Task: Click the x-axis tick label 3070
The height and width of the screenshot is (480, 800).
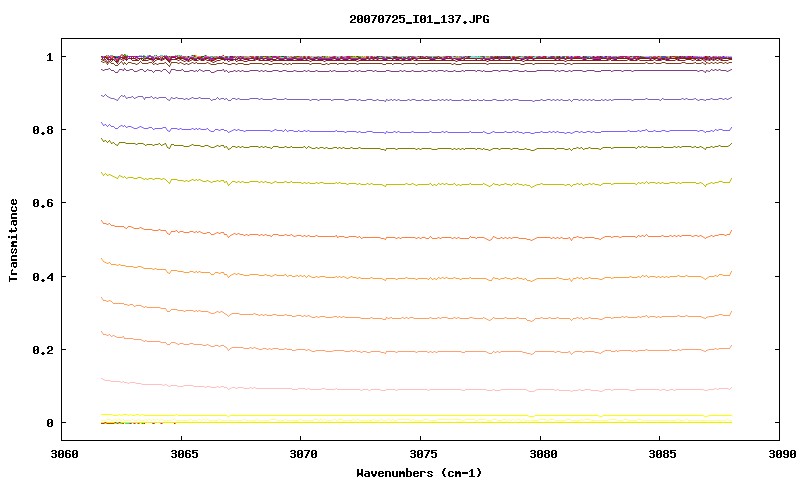Action: pos(303,454)
